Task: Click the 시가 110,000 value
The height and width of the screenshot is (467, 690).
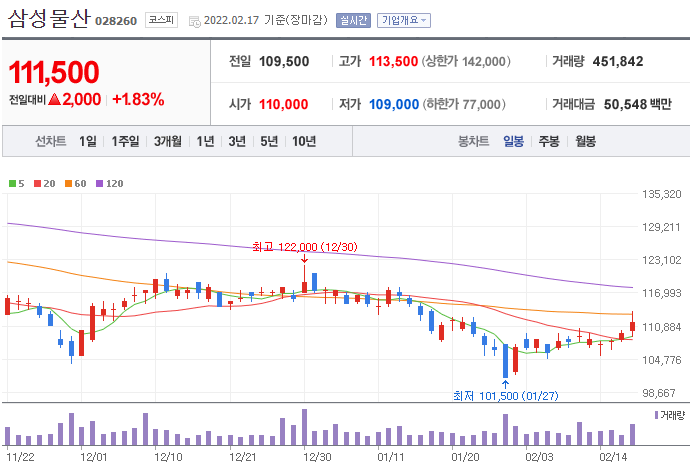Action: pyautogui.click(x=283, y=104)
